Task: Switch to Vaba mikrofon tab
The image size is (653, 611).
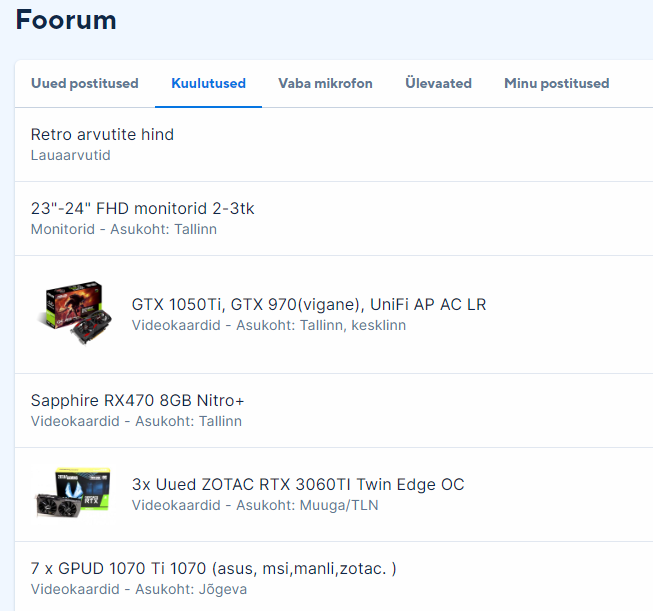Action: [325, 83]
